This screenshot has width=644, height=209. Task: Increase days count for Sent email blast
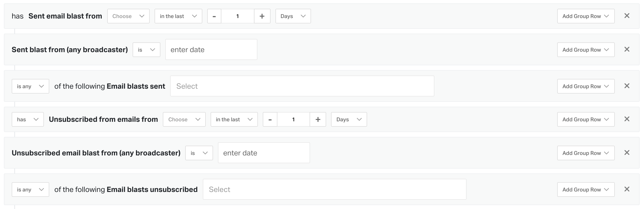click(x=262, y=16)
